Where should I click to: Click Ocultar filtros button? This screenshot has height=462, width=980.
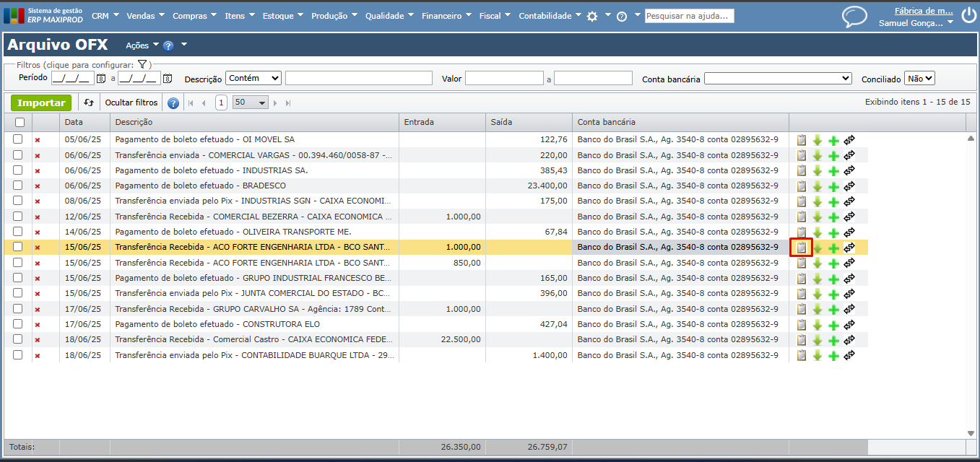tap(131, 103)
